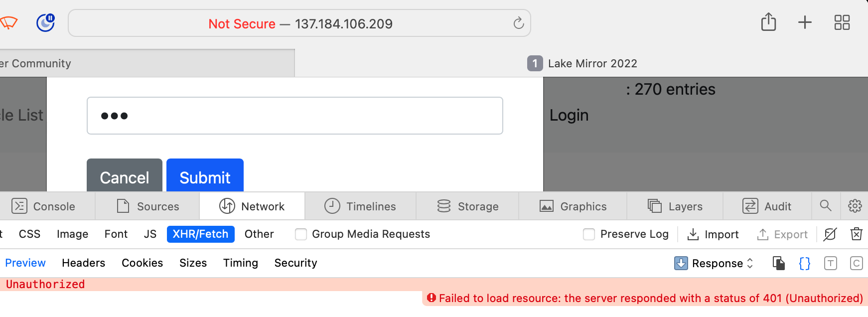868x317 pixels.
Task: Focus the password input field
Action: (294, 116)
